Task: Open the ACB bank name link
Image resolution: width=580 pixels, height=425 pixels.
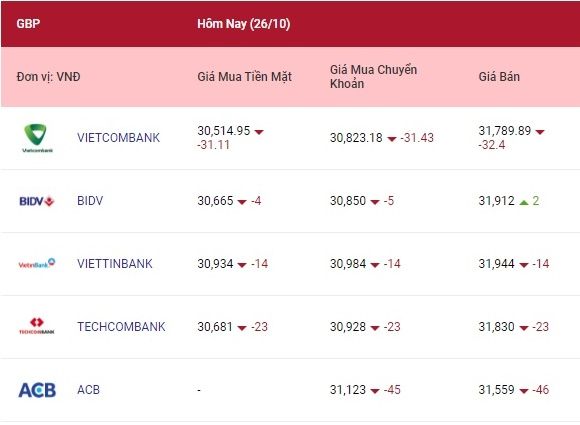Action: [88, 389]
